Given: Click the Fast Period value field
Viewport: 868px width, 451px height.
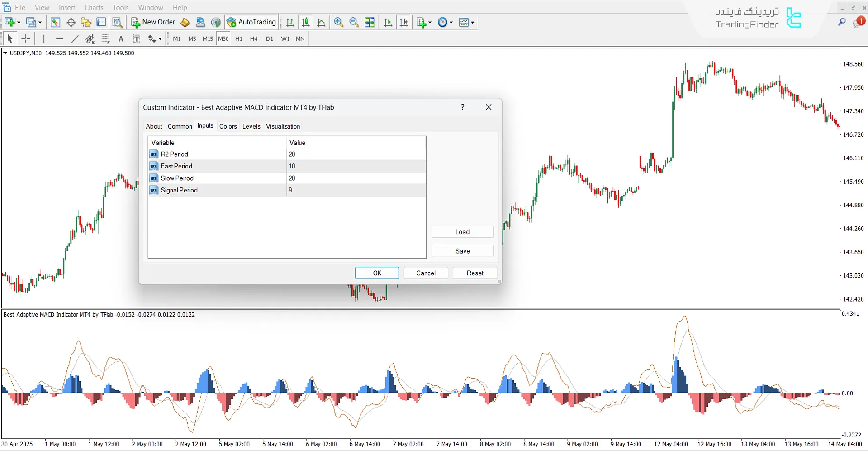Looking at the screenshot, I should click(x=356, y=166).
